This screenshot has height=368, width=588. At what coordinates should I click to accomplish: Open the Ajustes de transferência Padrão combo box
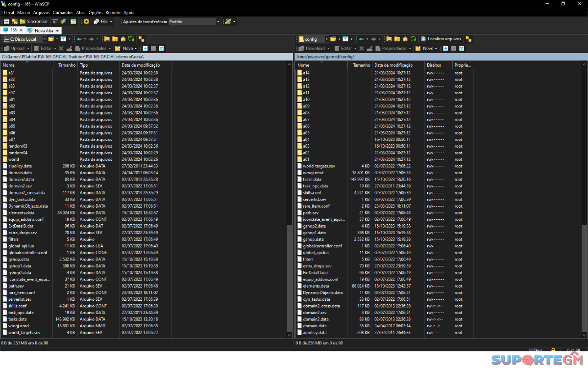[195, 22]
